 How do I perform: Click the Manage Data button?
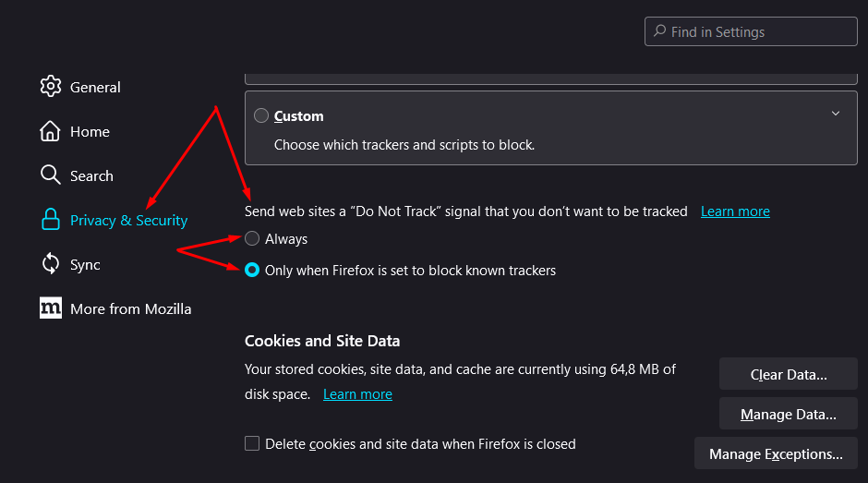point(789,414)
